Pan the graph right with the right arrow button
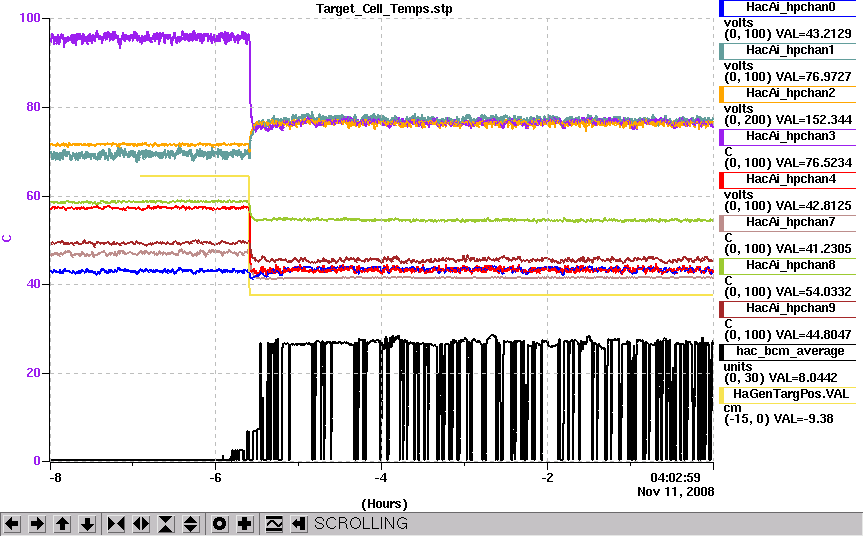Screen dimensions: 863x536 pos(37,523)
